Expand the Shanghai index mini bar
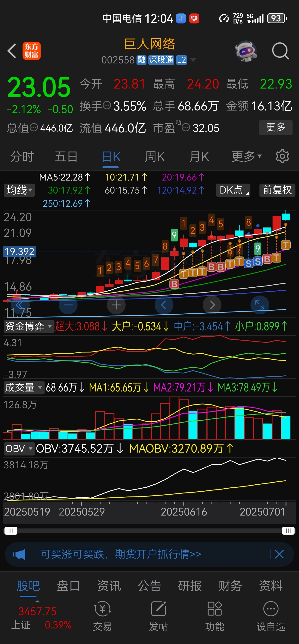The image size is (299, 644). 37,602
